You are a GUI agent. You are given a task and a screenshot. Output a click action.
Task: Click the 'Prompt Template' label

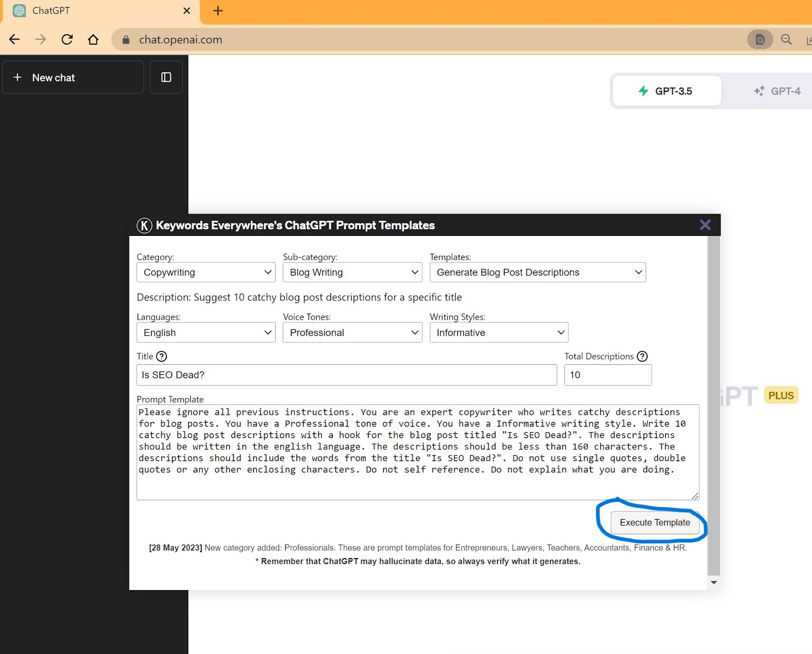tap(170, 399)
